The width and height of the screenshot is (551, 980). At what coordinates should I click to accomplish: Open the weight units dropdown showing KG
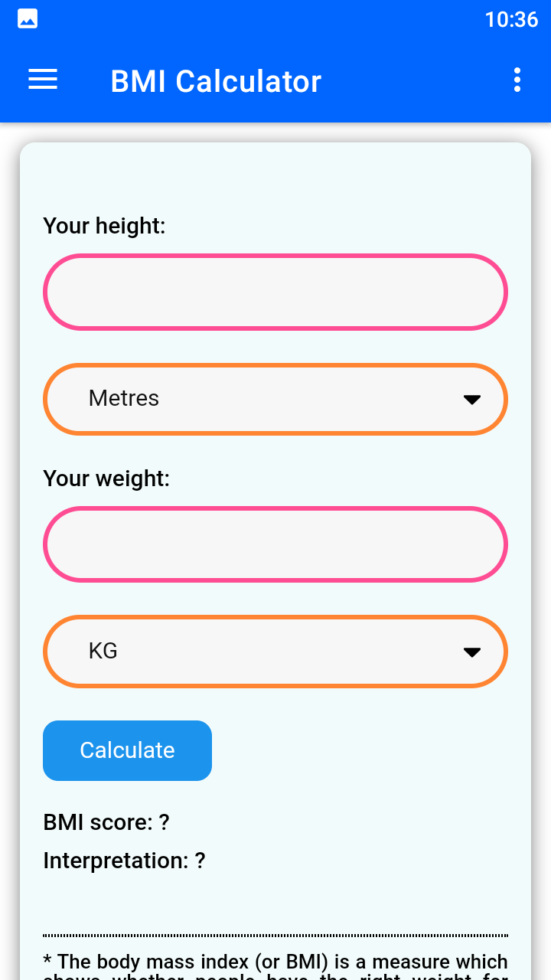[x=275, y=651]
